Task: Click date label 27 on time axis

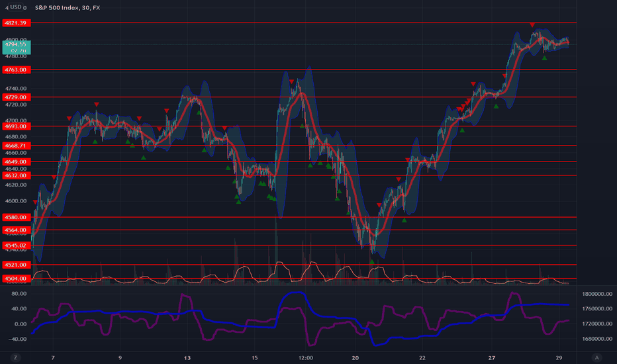Action: click(x=492, y=357)
